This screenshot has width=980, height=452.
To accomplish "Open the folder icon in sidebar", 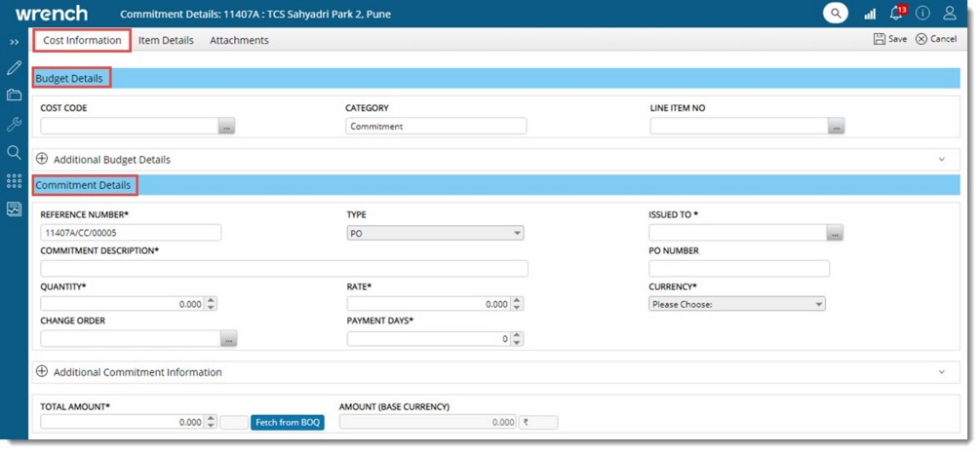I will (x=14, y=95).
